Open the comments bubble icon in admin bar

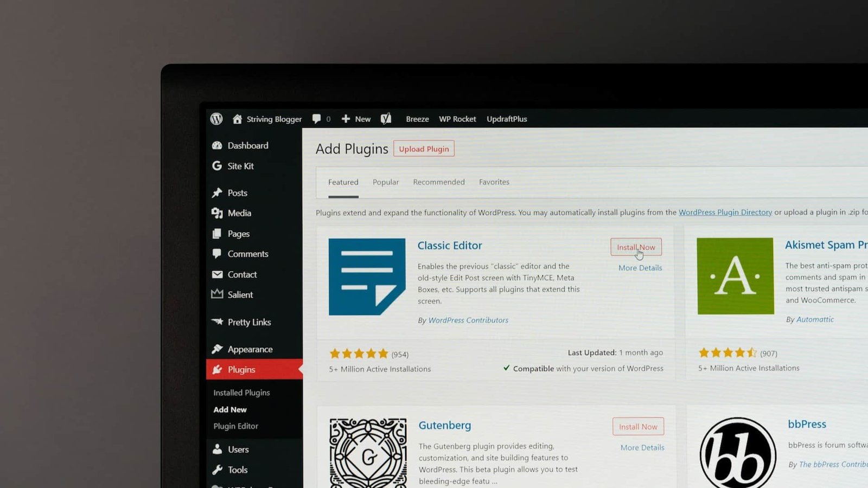tap(317, 119)
